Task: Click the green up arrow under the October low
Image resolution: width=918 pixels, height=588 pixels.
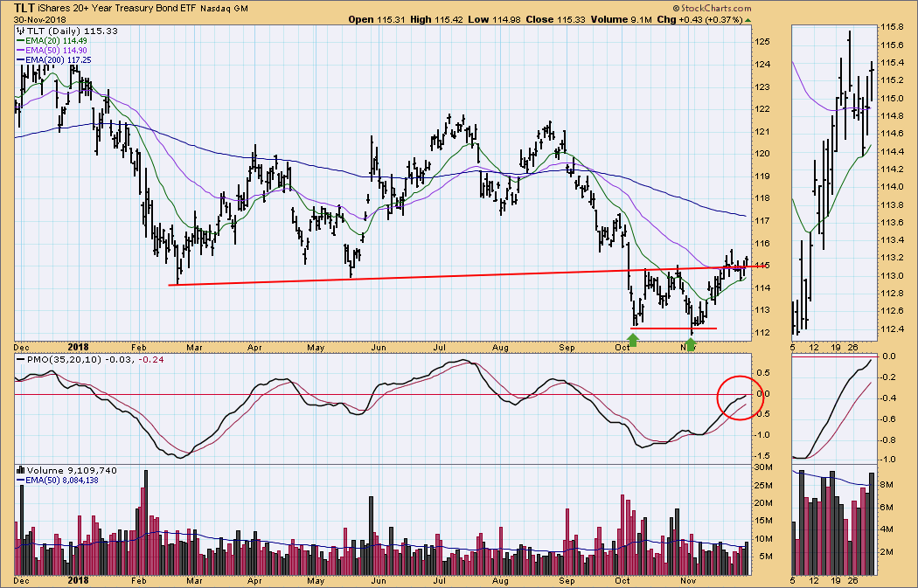Action: coord(633,340)
